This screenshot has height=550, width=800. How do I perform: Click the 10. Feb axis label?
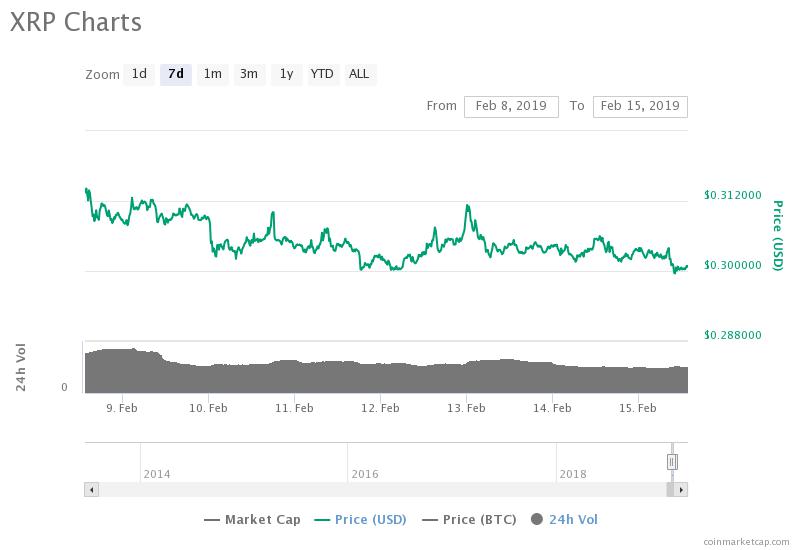click(208, 408)
